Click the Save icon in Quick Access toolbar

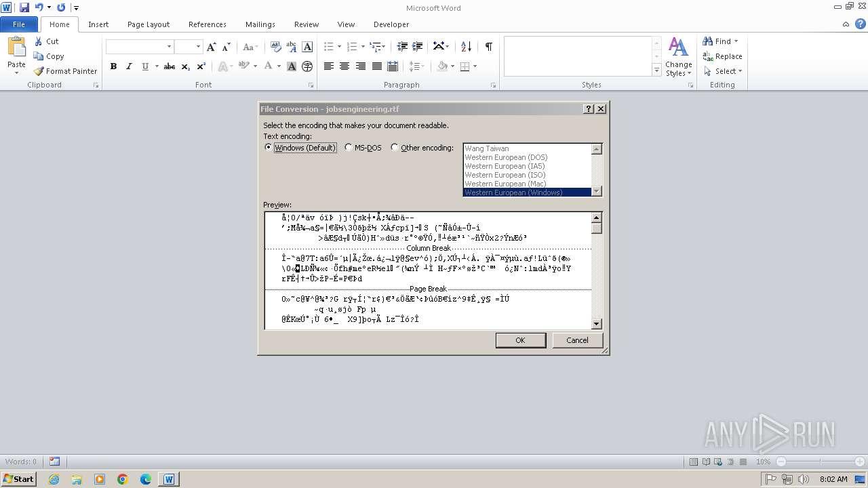24,7
